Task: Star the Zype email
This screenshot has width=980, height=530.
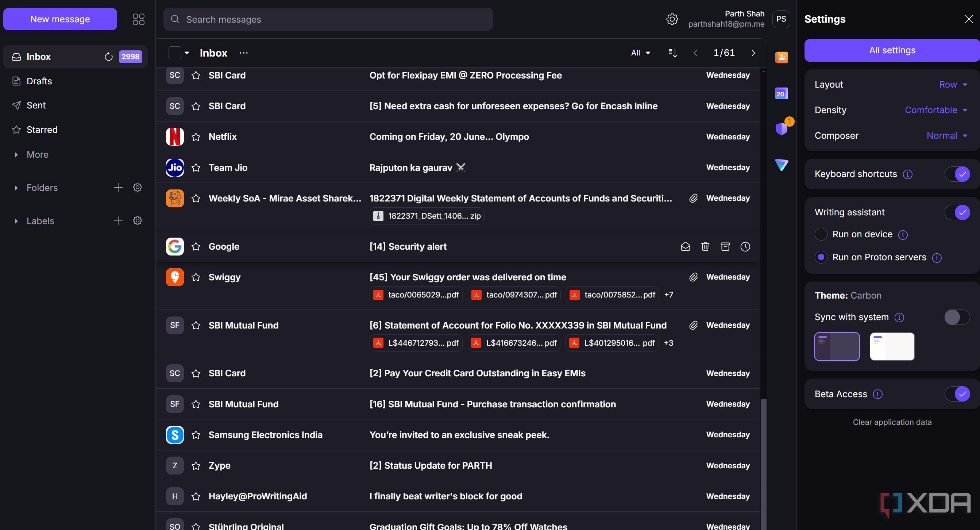Action: (196, 466)
